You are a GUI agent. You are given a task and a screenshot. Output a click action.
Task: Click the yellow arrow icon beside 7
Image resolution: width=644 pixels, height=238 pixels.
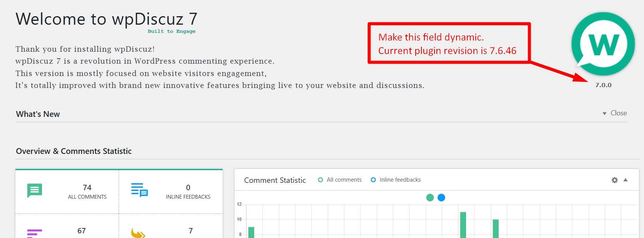click(x=138, y=233)
